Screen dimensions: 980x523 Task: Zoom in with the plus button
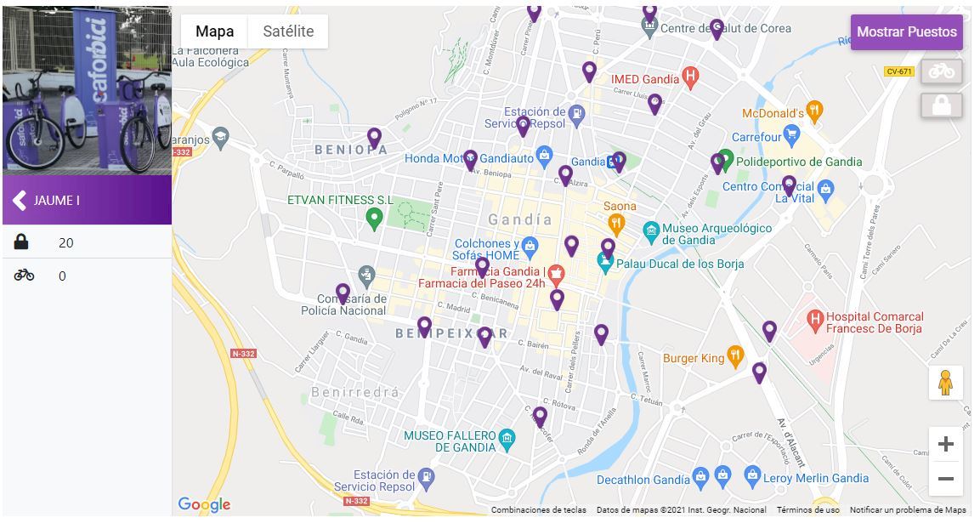(x=946, y=444)
